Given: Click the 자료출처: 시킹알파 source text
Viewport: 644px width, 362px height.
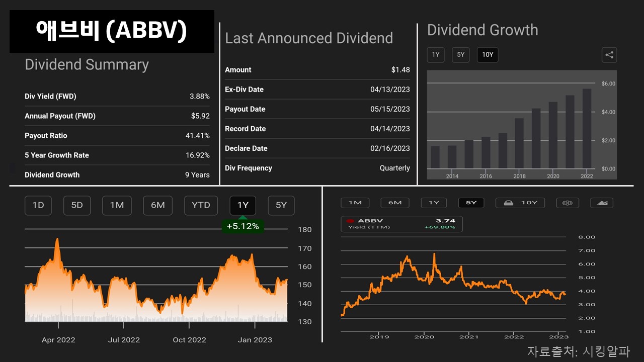Looking at the screenshot, I should coord(579,350).
